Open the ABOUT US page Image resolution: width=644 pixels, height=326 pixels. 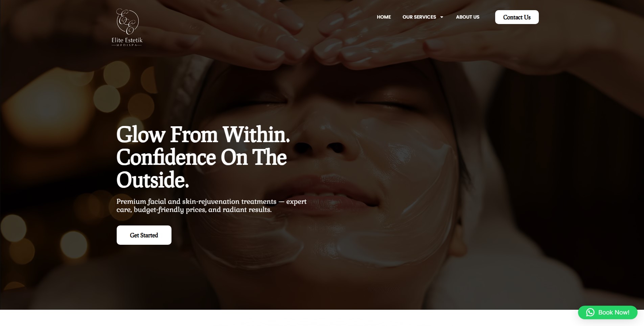pos(467,17)
